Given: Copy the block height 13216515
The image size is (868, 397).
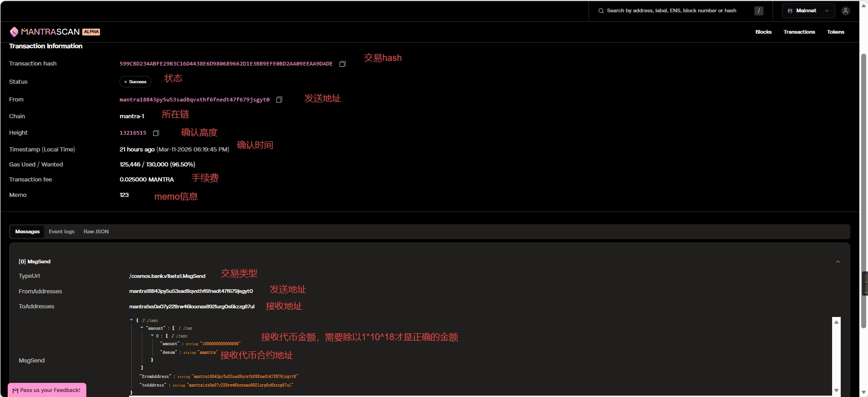Looking at the screenshot, I should 156,133.
